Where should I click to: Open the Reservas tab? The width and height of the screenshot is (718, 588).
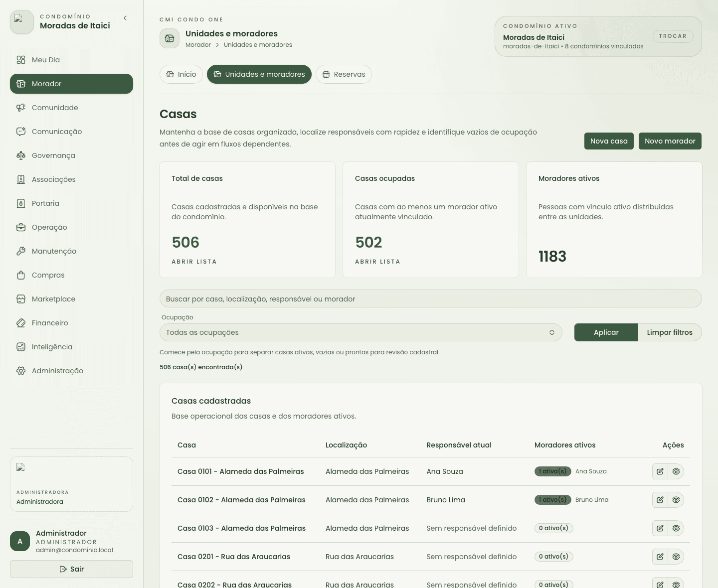(x=344, y=74)
